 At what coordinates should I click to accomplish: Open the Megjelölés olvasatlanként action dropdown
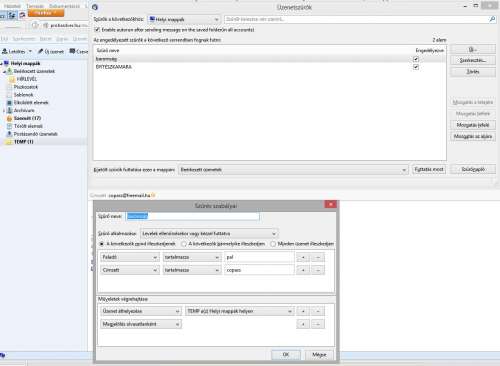(x=141, y=324)
